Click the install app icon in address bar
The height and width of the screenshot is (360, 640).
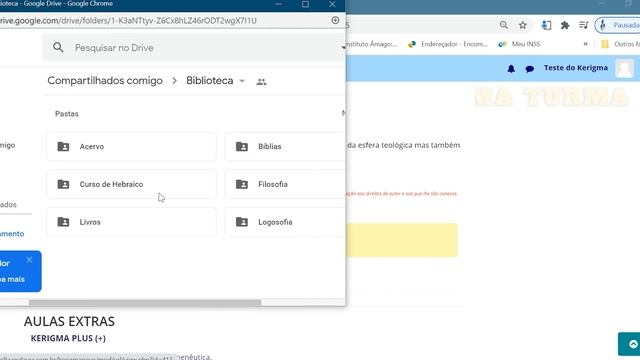(x=335, y=20)
